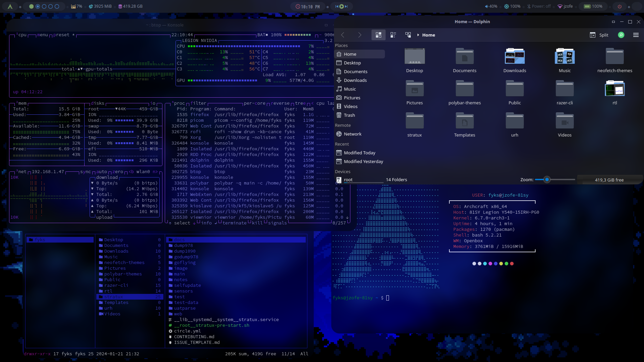Toggle Bluetooth power status in top bar
The image size is (644, 362).
click(x=539, y=6)
